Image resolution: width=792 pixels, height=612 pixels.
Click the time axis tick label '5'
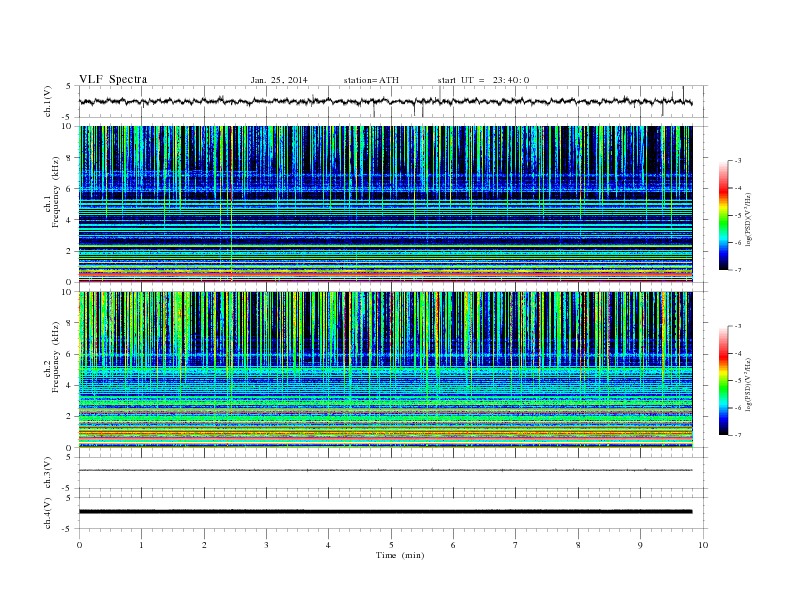point(391,545)
